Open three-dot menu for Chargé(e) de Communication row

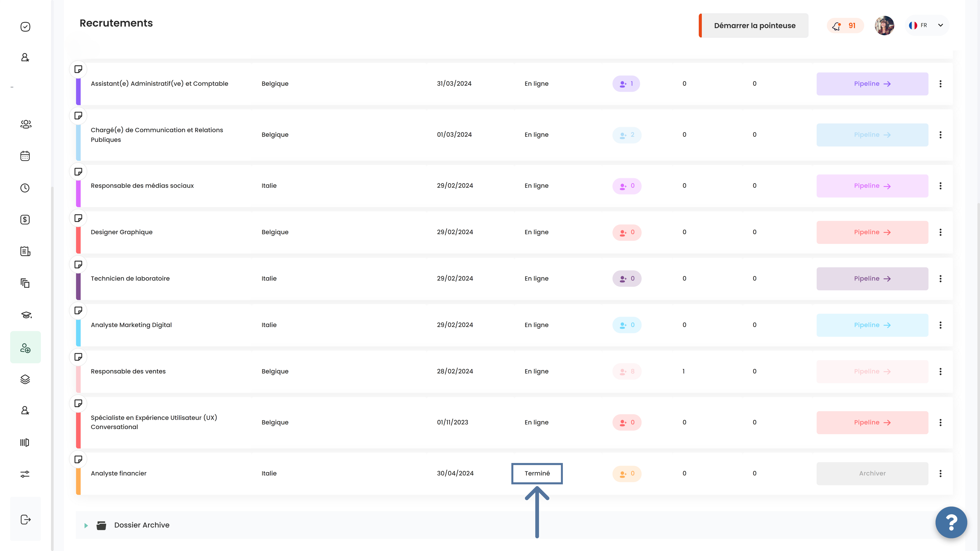(940, 135)
